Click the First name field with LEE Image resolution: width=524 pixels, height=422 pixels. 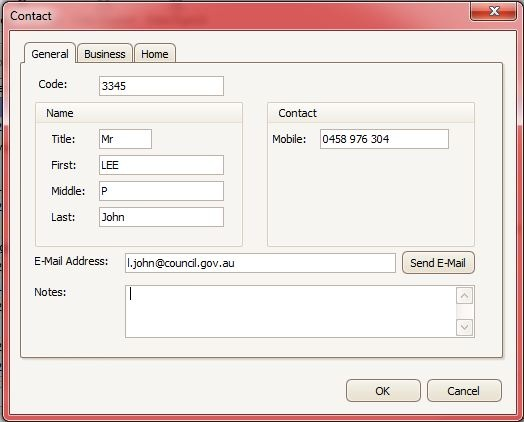coord(161,165)
